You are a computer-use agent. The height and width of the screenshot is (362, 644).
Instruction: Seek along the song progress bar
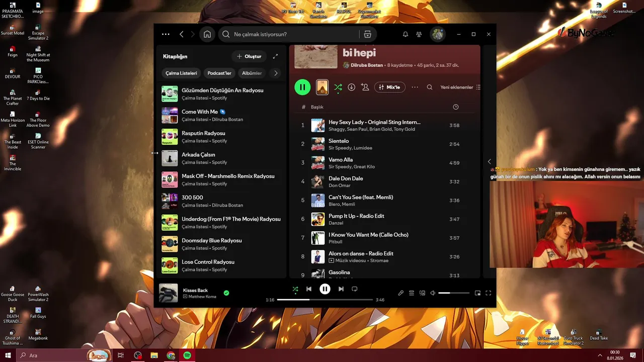325,300
